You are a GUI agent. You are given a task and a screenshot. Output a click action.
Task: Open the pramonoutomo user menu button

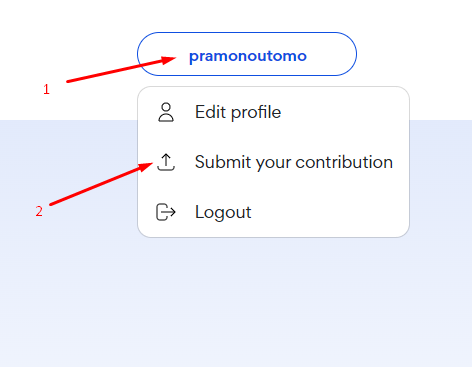pos(247,54)
